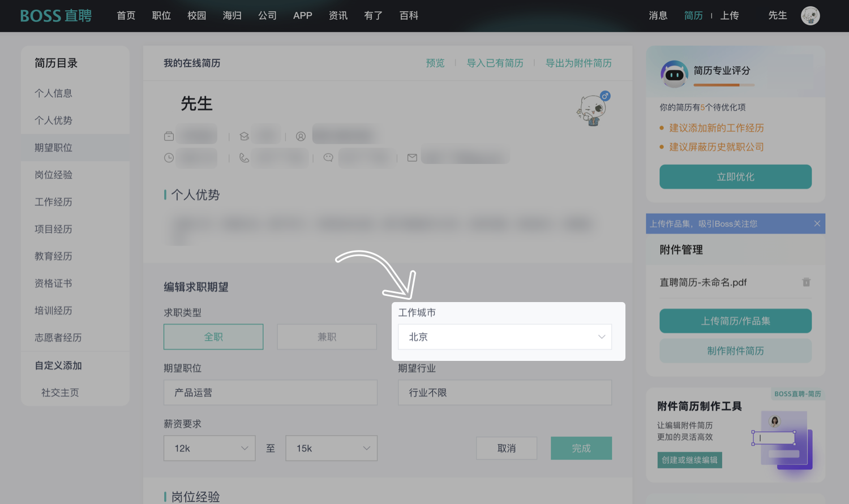Open 校园 in top navigation
849x504 pixels.
[x=196, y=16]
